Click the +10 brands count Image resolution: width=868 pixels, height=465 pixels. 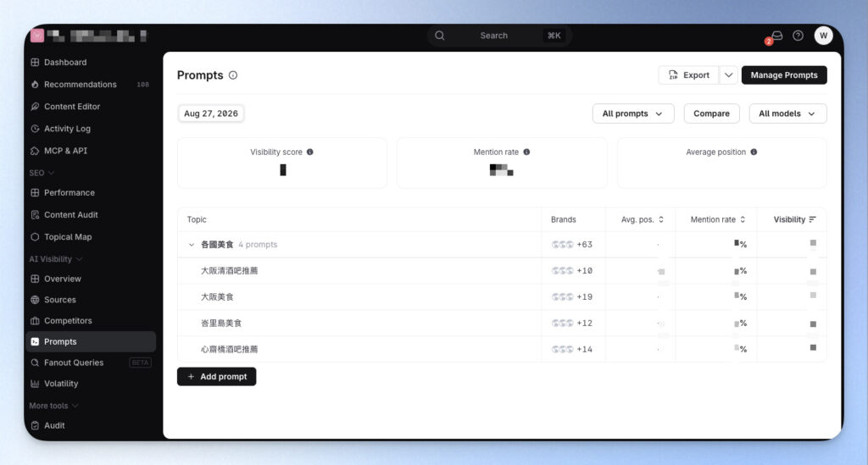585,271
